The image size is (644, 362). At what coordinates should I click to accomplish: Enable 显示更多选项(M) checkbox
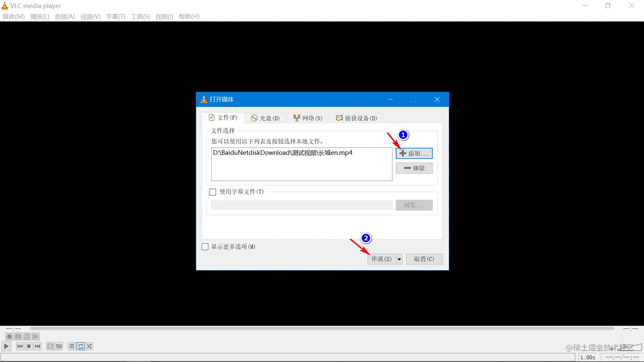click(205, 247)
